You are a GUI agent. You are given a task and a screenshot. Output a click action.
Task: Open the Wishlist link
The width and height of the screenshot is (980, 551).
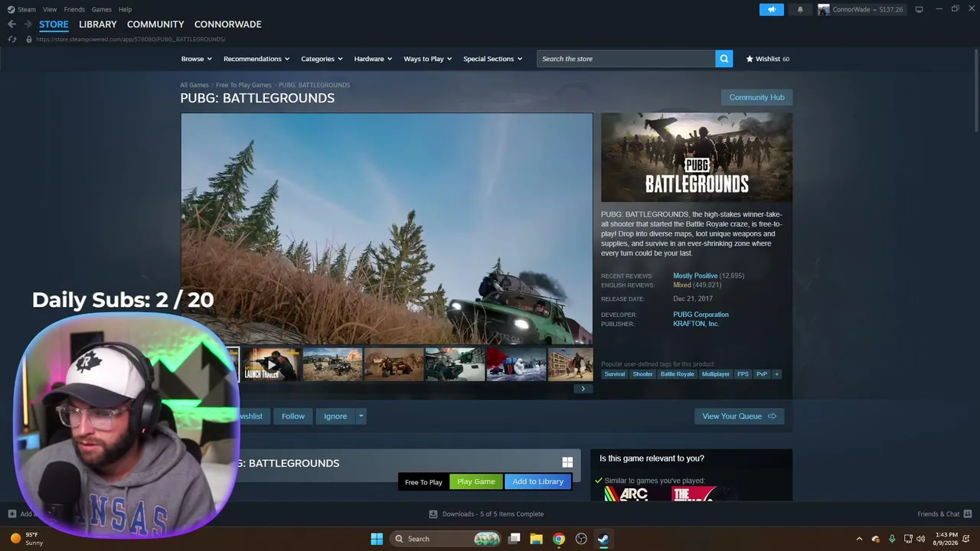click(768, 59)
